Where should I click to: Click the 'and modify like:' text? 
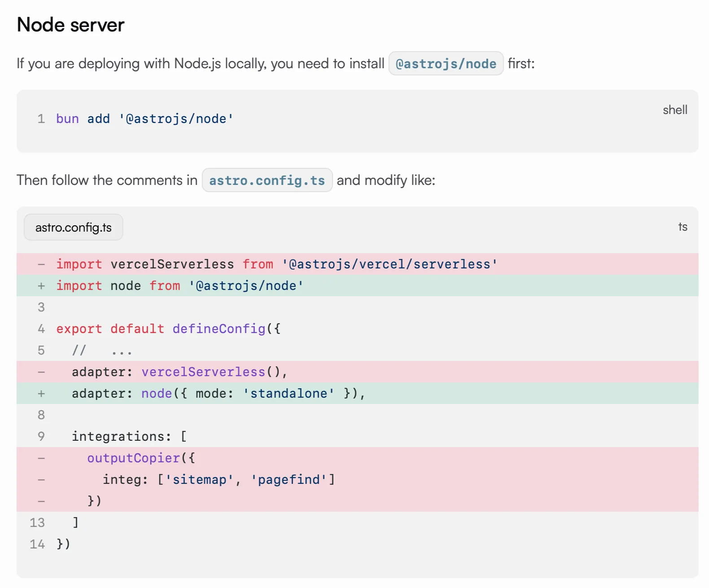[x=386, y=180]
